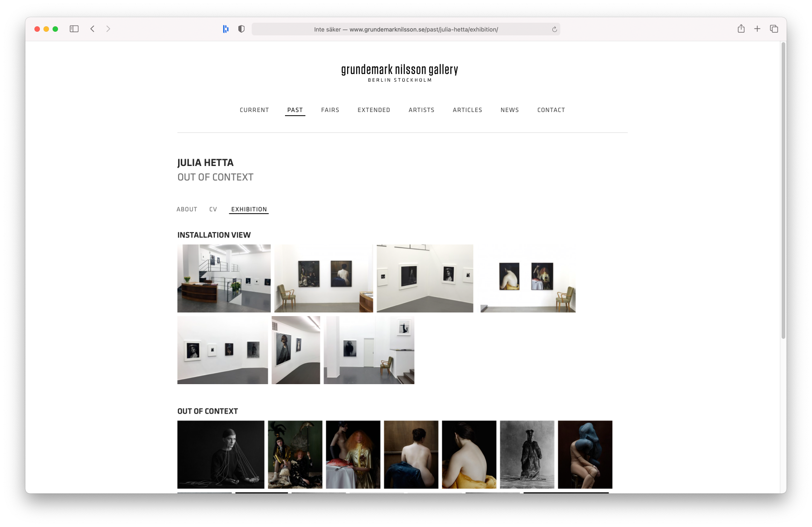
Task: Add a new tab with the plus icon
Action: point(757,29)
